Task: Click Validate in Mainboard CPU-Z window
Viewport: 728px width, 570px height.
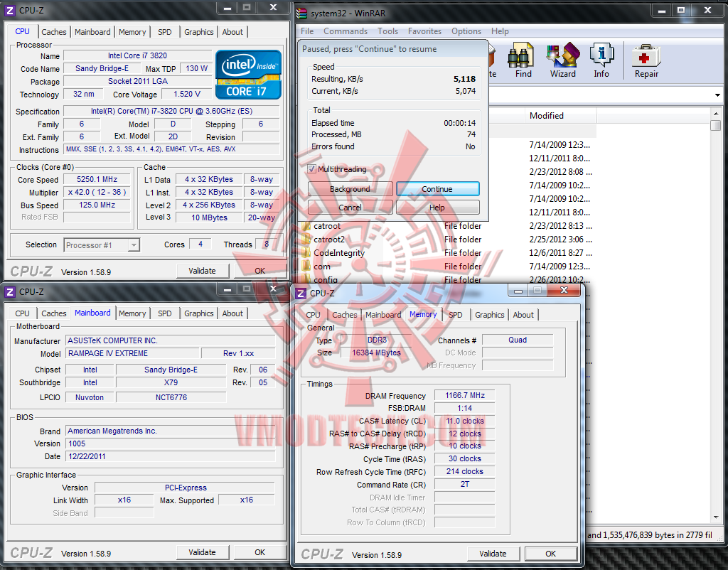Action: click(x=203, y=552)
